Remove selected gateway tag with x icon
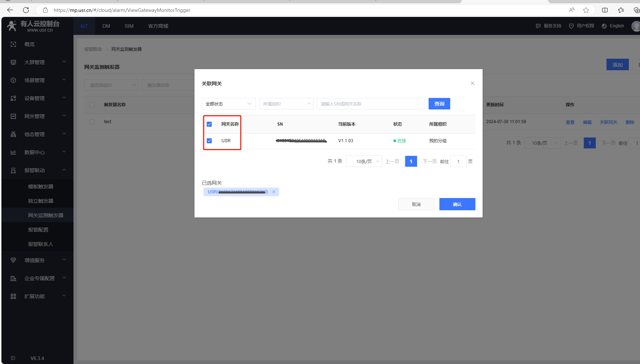This screenshot has width=640, height=364. pos(274,192)
